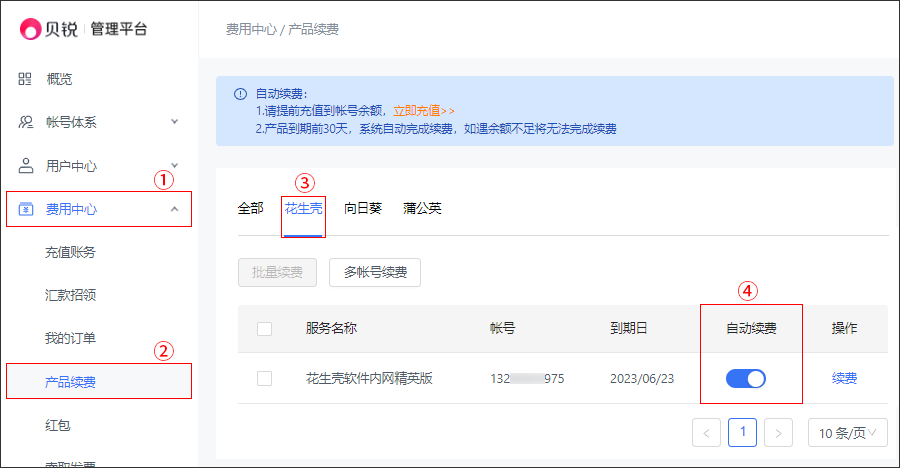Click the 用户中心 person icon
This screenshot has height=468, width=900.
tap(26, 166)
